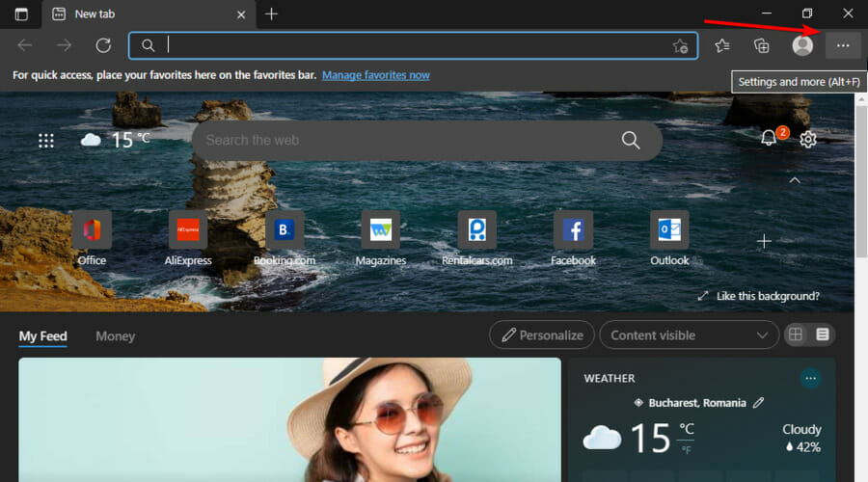Select the My Feed tab
Image resolution: width=868 pixels, height=482 pixels.
coord(42,336)
